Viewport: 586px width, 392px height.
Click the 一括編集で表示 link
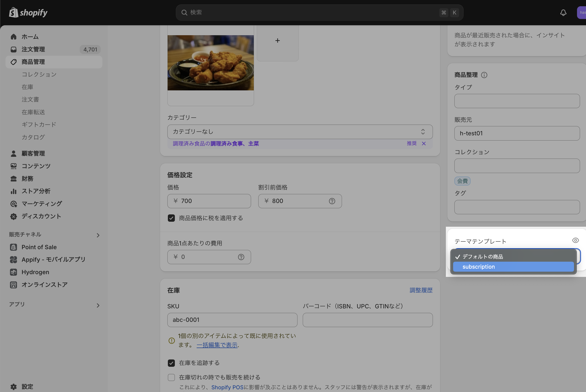click(x=217, y=345)
